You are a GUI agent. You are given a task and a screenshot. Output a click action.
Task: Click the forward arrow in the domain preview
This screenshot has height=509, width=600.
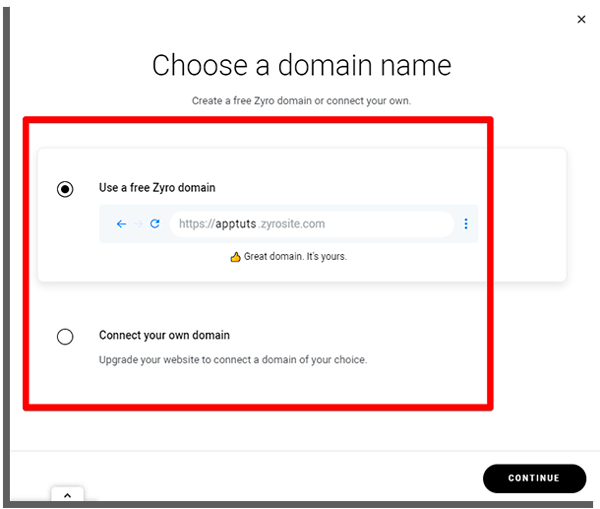(x=139, y=224)
